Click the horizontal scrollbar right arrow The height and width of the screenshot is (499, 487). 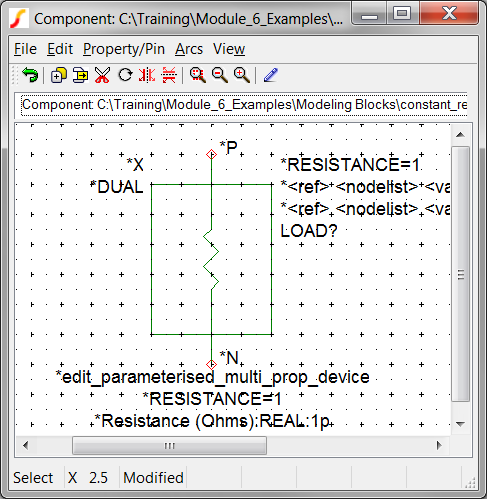click(x=439, y=445)
